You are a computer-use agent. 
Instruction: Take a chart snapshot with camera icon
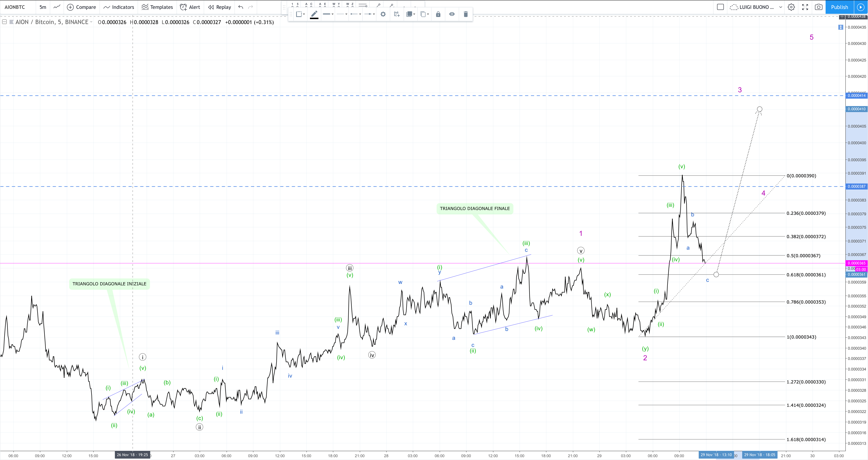click(819, 7)
